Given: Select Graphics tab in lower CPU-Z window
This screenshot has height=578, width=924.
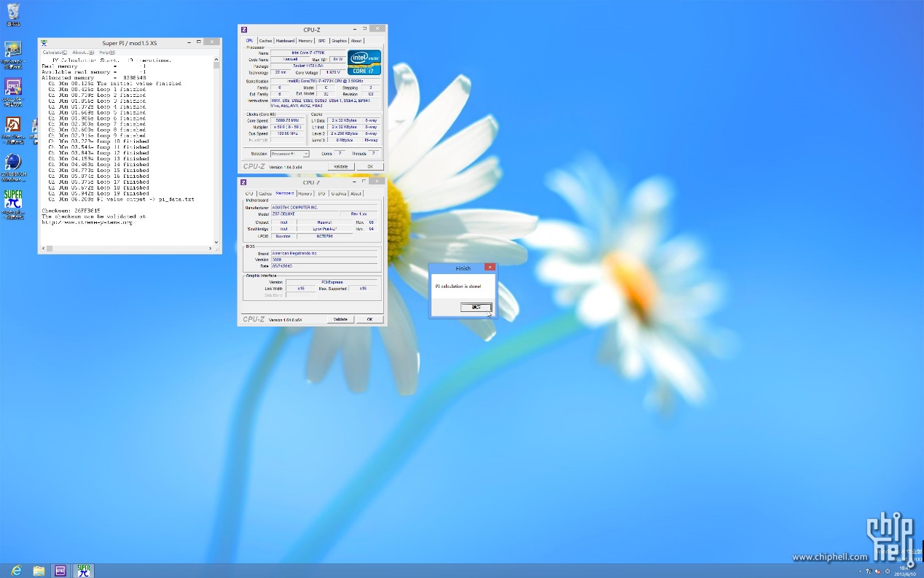Looking at the screenshot, I should click(339, 194).
